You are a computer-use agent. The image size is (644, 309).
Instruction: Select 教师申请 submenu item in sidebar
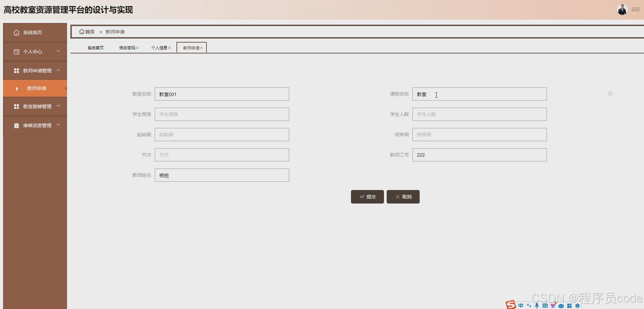[35, 88]
